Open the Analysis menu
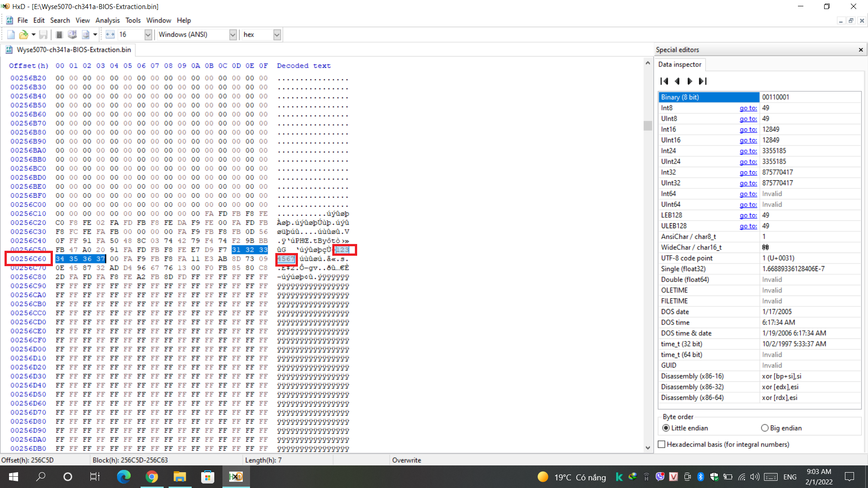868x488 pixels. point(107,20)
